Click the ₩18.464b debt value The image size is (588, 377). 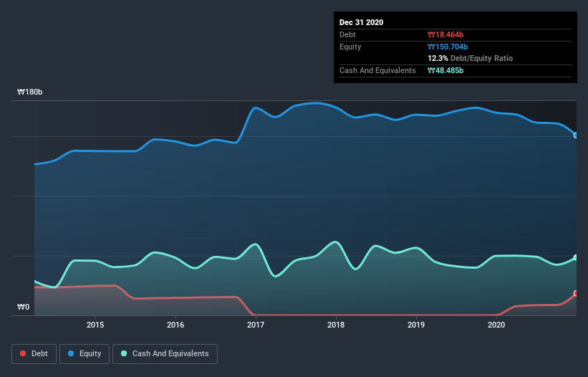[x=445, y=34]
